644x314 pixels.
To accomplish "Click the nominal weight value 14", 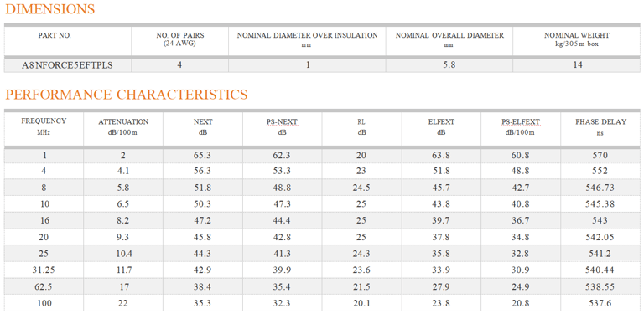I will click(577, 65).
